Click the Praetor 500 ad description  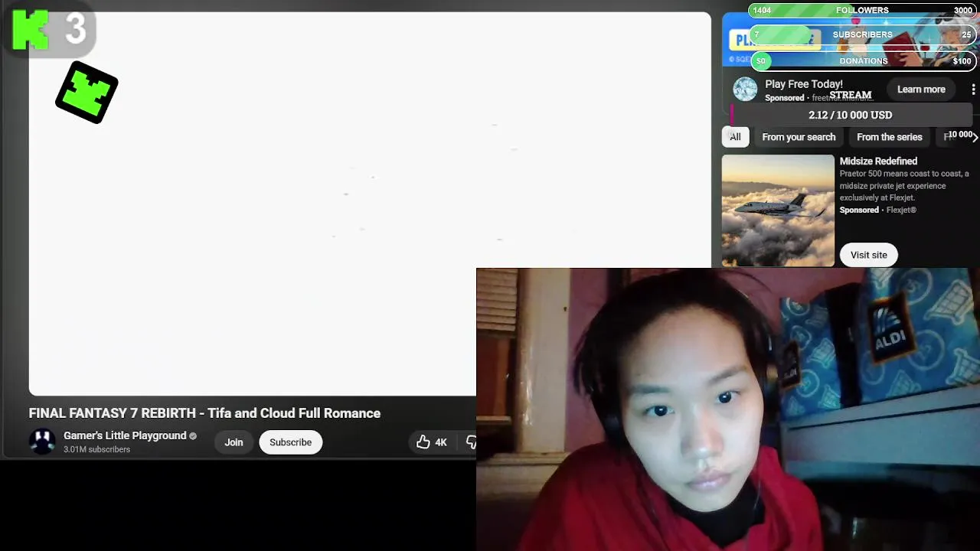click(x=904, y=185)
